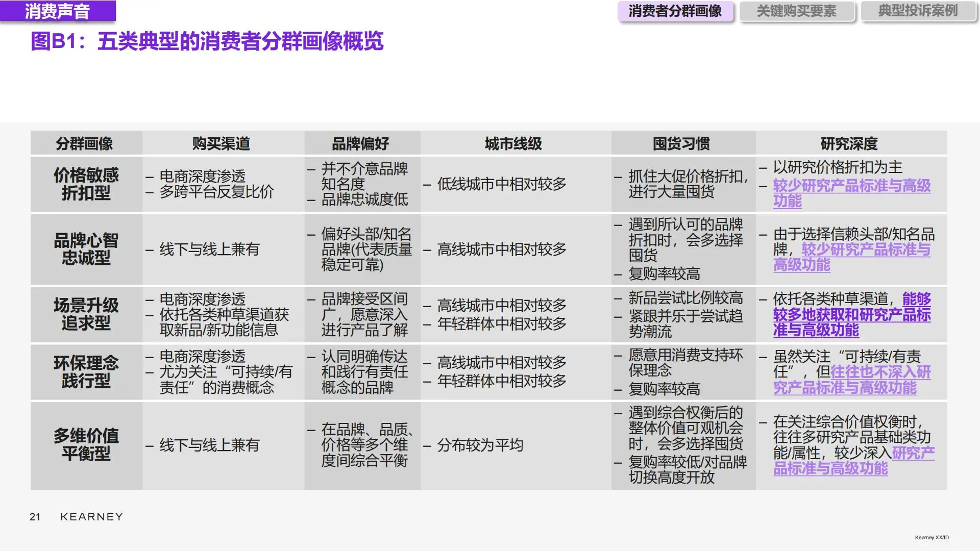Image resolution: width=980 pixels, height=551 pixels.
Task: Click 复购率较高 in 环保理念践行型 row
Action: click(664, 389)
